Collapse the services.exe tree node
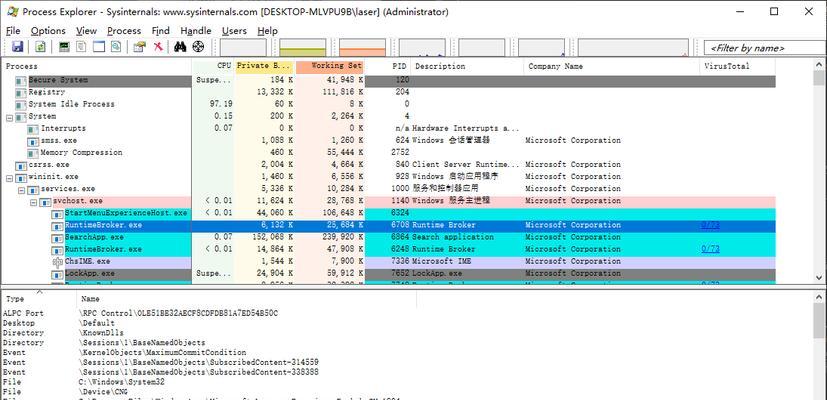Screen dimensions: 827x400 22,191
